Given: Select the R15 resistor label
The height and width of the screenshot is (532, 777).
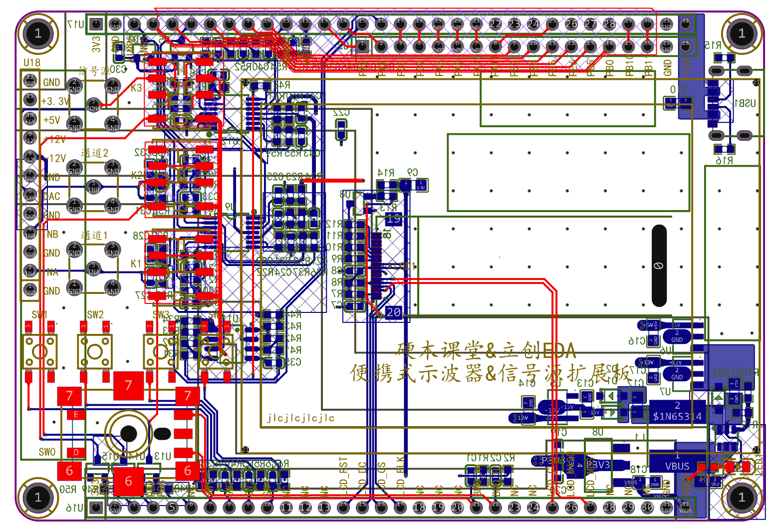Looking at the screenshot, I should (713, 45).
